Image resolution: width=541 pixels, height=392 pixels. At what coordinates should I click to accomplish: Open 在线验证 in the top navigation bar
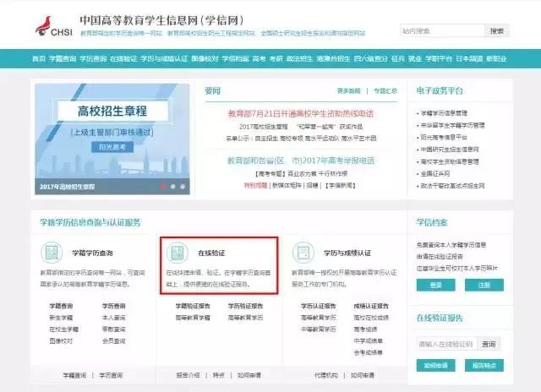(x=123, y=58)
